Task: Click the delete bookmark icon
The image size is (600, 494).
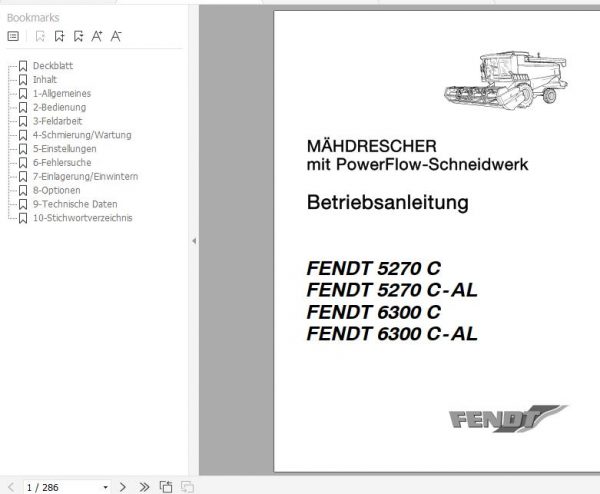Action: coord(40,36)
